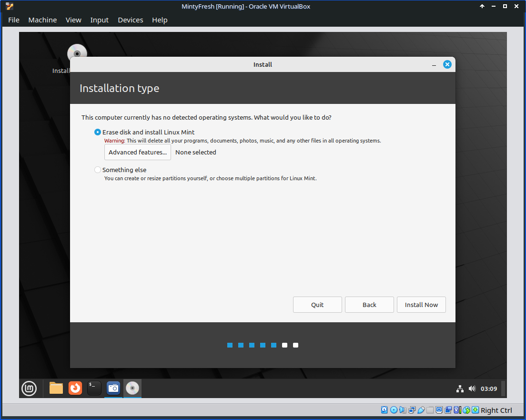
Task: Click the VirtualBox hard disk activity indicator
Action: [x=384, y=410]
